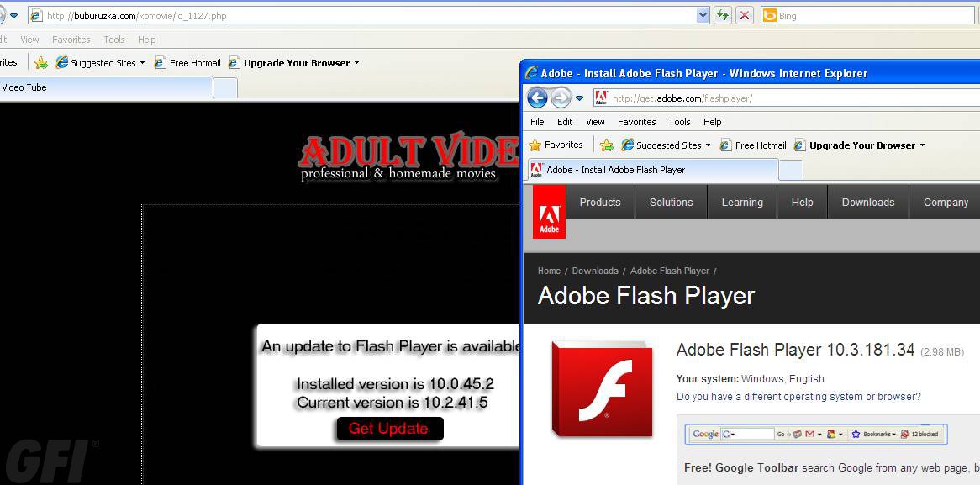Click the add-to-favorites star icon in the back window
The height and width of the screenshot is (485, 980).
41,62
